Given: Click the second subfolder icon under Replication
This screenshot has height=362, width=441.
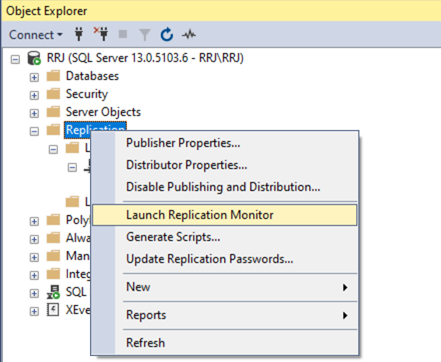Looking at the screenshot, I should pos(72,202).
